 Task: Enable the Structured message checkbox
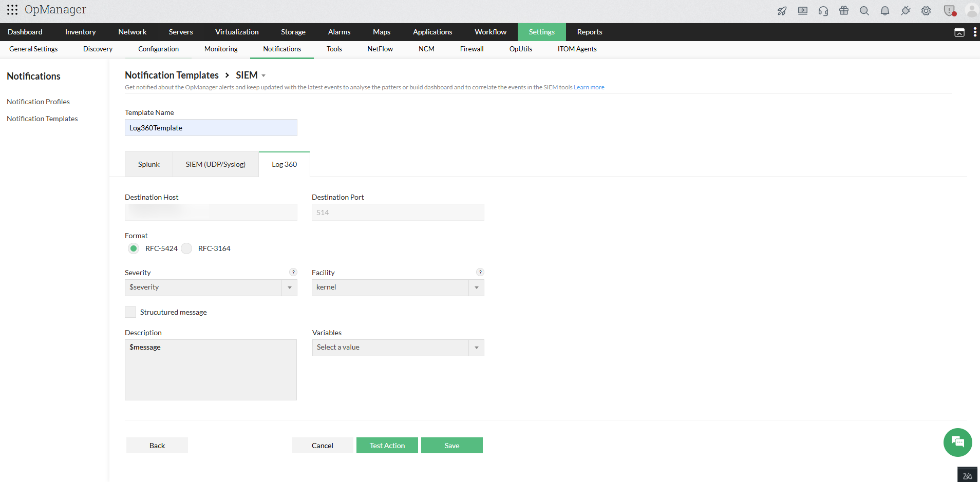tap(130, 312)
